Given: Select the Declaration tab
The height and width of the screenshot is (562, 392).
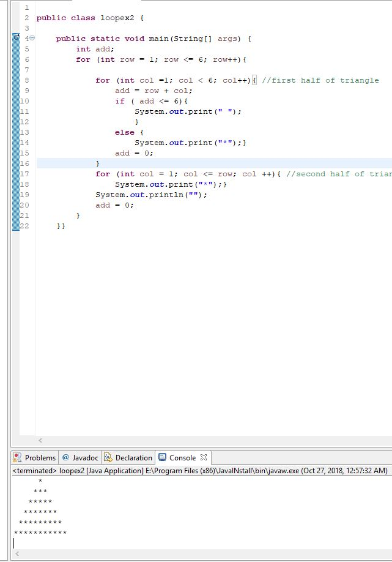Looking at the screenshot, I should tap(128, 458).
